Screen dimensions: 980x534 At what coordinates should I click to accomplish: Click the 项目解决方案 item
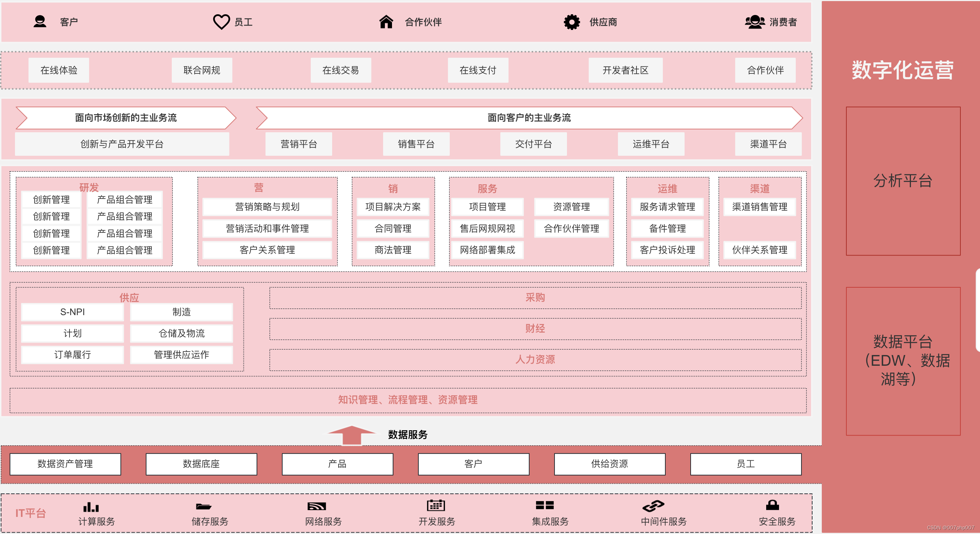coord(393,207)
